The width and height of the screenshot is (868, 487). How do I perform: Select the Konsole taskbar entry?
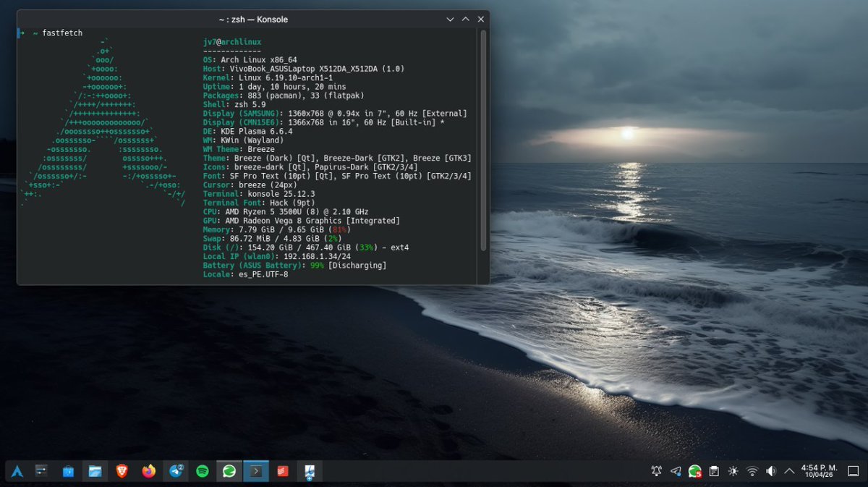tap(255, 471)
